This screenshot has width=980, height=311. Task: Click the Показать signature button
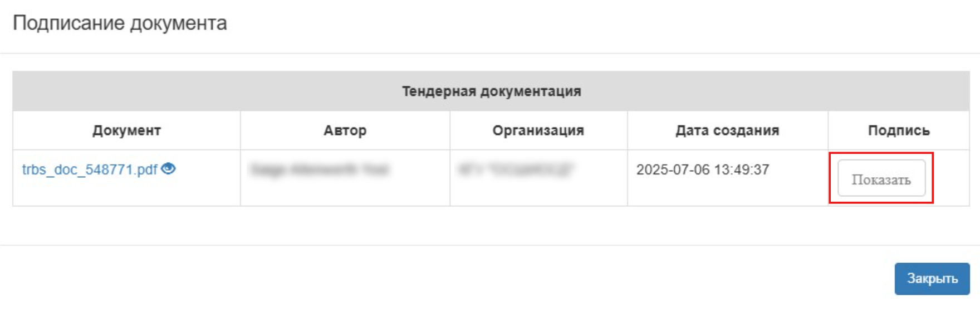(881, 178)
